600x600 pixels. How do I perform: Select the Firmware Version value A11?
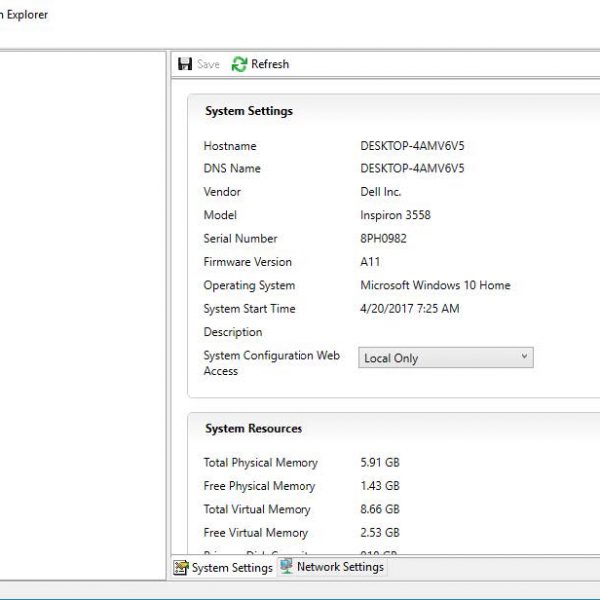tap(369, 262)
